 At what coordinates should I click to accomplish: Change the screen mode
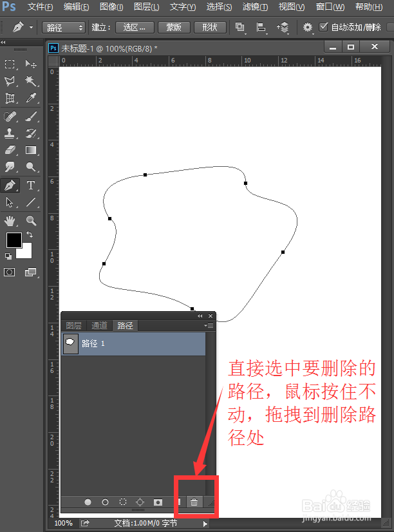30,272
